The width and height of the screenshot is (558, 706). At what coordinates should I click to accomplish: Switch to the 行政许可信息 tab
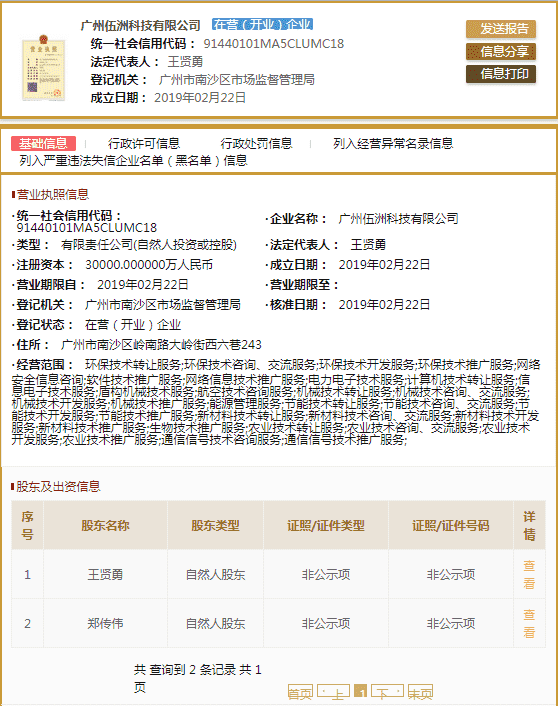pyautogui.click(x=144, y=144)
